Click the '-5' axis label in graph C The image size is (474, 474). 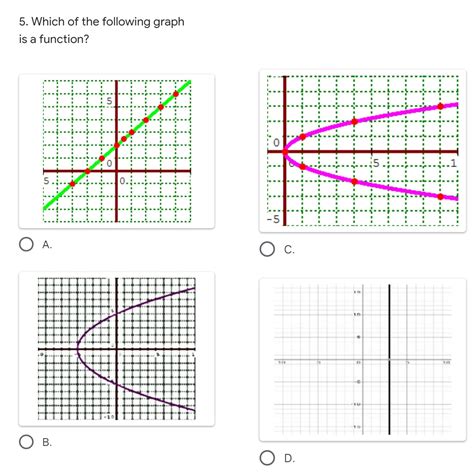(273, 219)
